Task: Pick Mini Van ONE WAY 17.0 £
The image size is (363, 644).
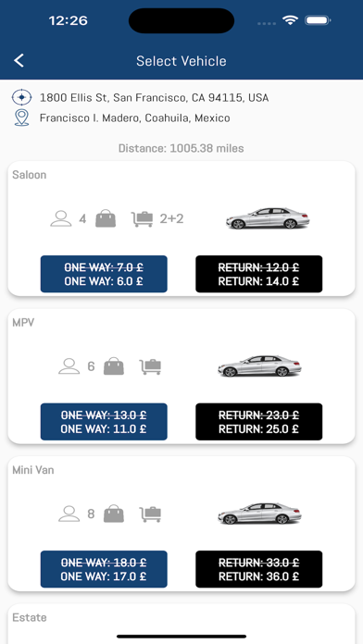Action: click(x=104, y=569)
